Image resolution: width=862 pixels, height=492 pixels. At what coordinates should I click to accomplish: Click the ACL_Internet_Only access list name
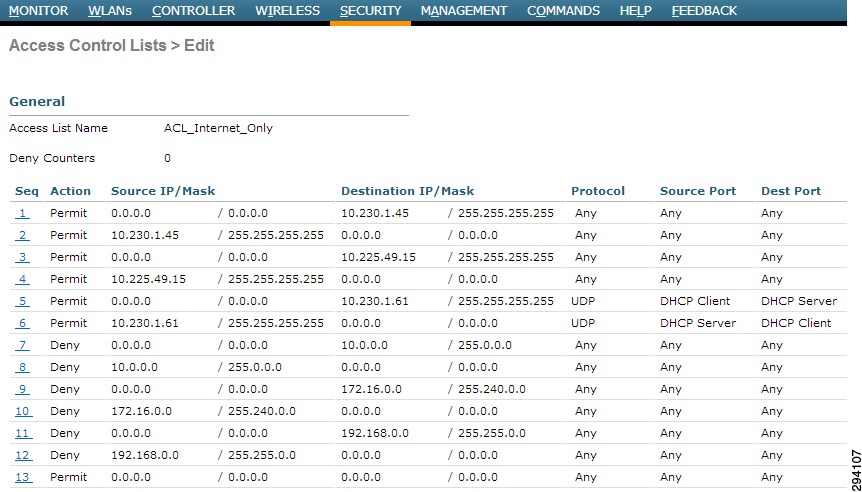pyautogui.click(x=218, y=129)
